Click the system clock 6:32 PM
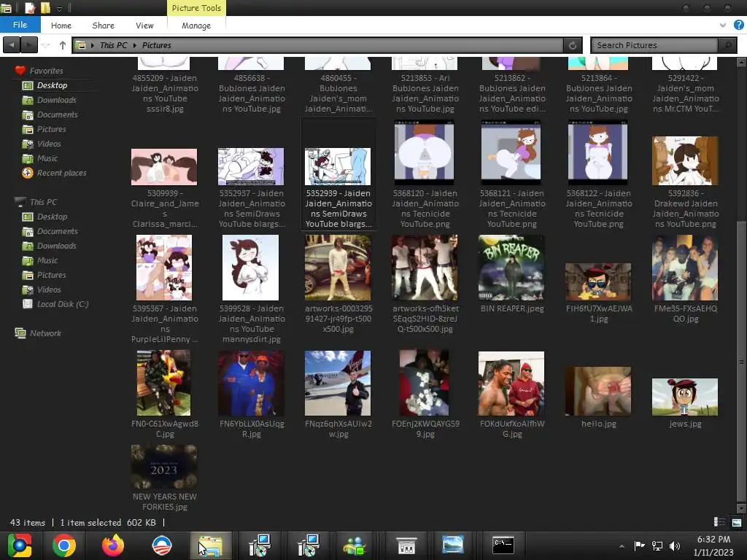747x560 pixels. (x=713, y=540)
